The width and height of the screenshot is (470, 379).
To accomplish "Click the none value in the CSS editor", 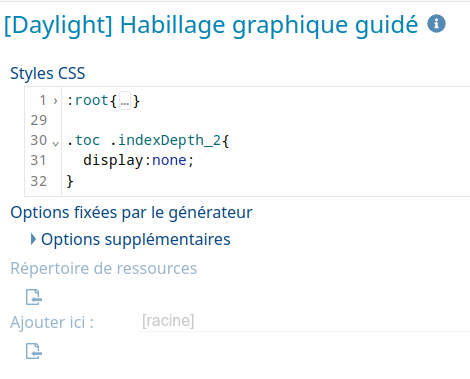I will (x=169, y=160).
